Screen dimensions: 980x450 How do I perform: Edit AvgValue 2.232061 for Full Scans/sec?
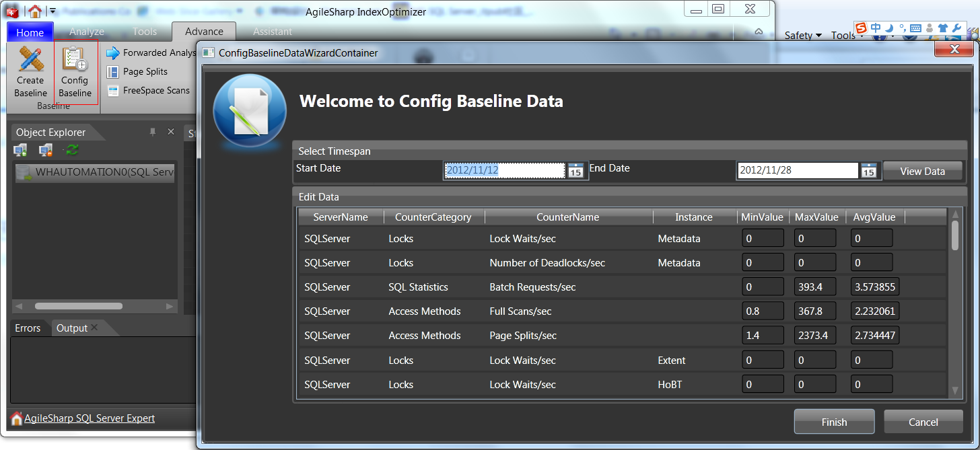click(875, 311)
